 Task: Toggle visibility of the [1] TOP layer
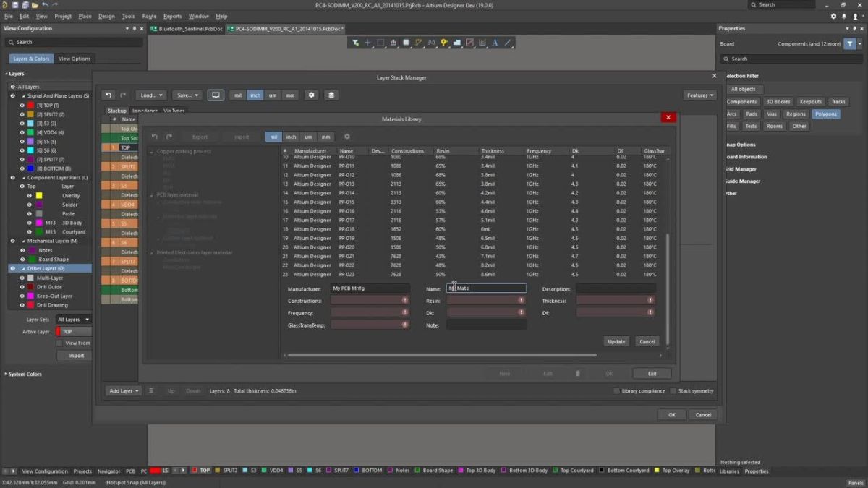coord(22,105)
